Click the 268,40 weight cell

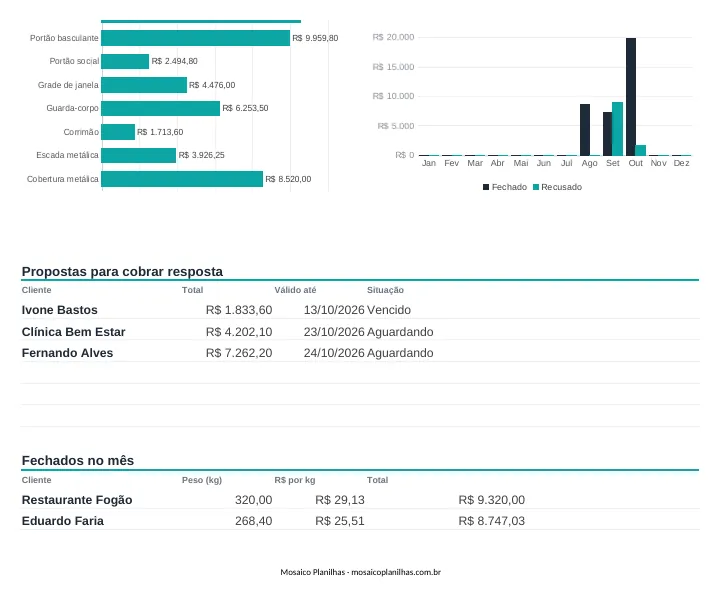(254, 521)
